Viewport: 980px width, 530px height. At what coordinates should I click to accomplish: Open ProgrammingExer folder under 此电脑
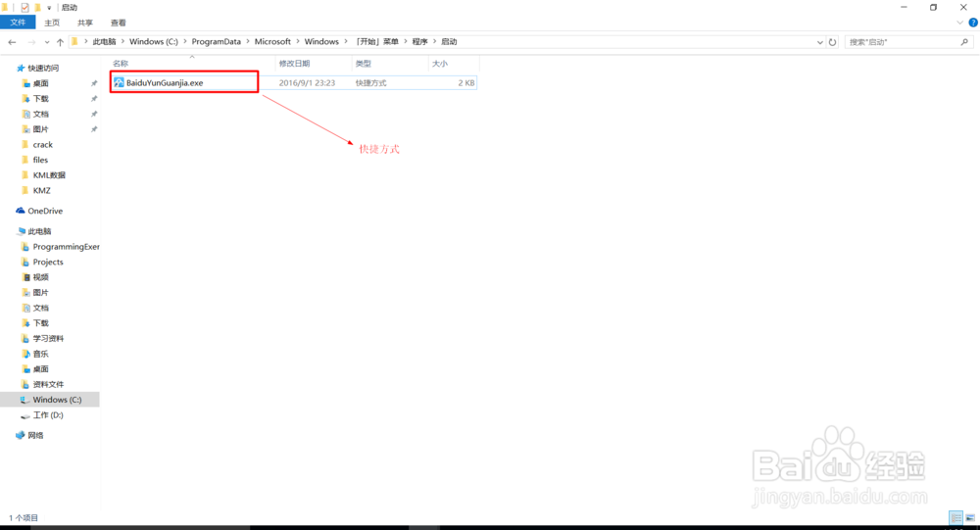pos(66,247)
